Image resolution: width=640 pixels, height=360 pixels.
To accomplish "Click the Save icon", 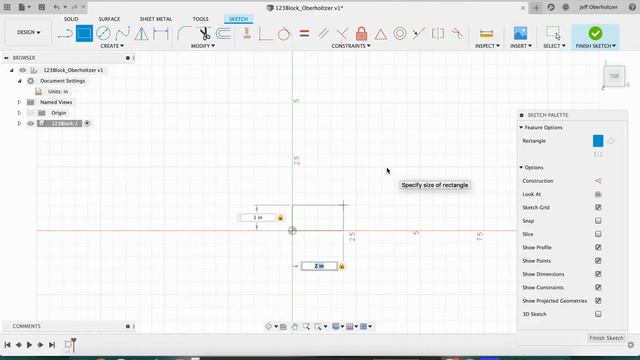I will click(x=42, y=7).
